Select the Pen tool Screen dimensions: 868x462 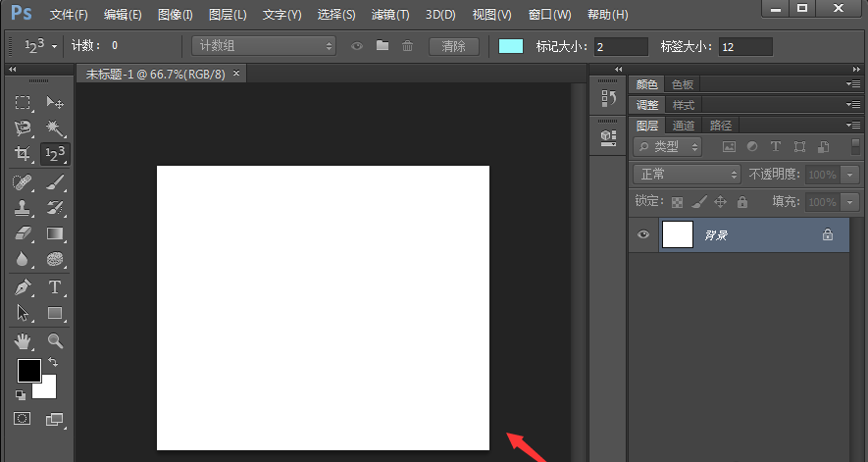point(23,287)
